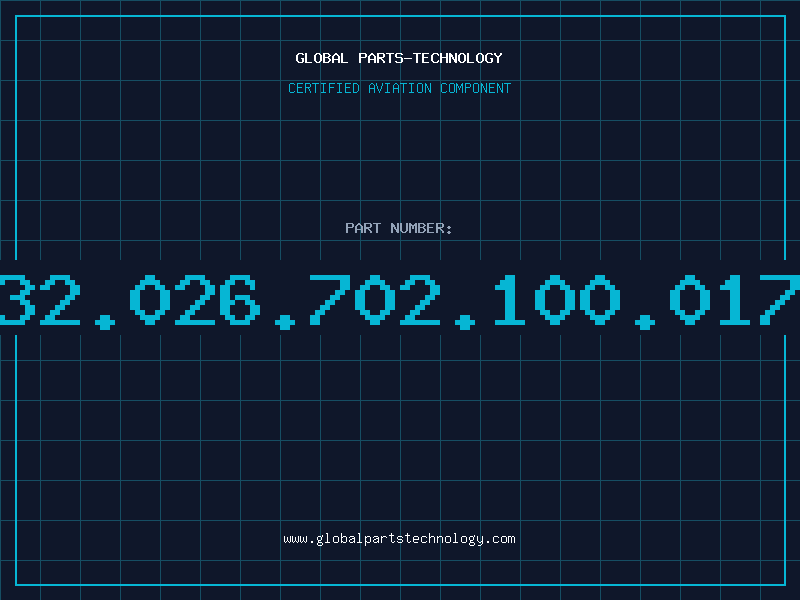800x600 pixels.
Task: Click the dot between 702 and 100
Action: tap(465, 322)
